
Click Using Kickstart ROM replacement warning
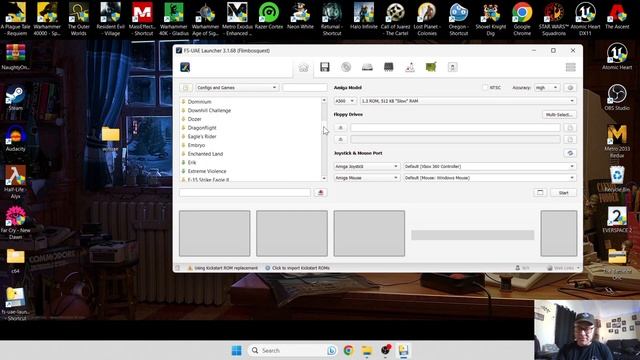[223, 268]
